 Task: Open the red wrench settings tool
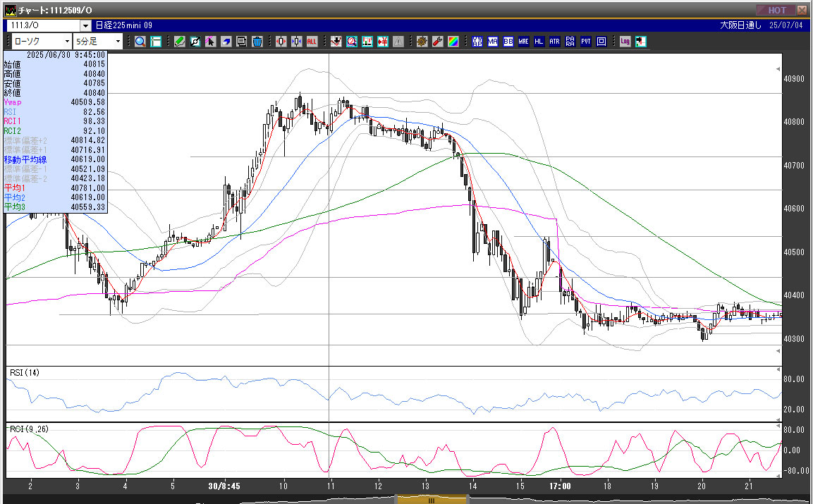coord(437,42)
